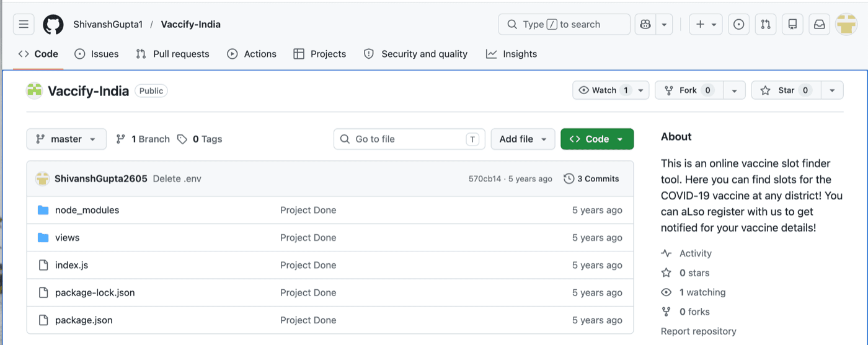Open the issues icon in the header

738,24
